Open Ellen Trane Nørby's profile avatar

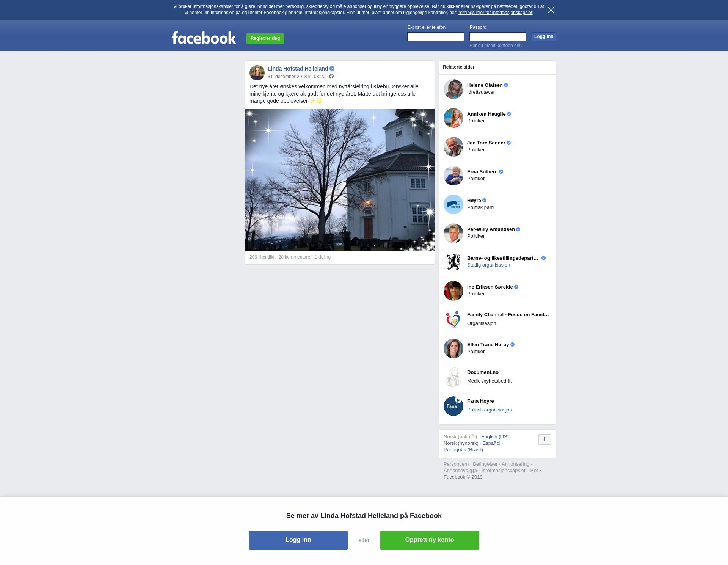point(453,348)
